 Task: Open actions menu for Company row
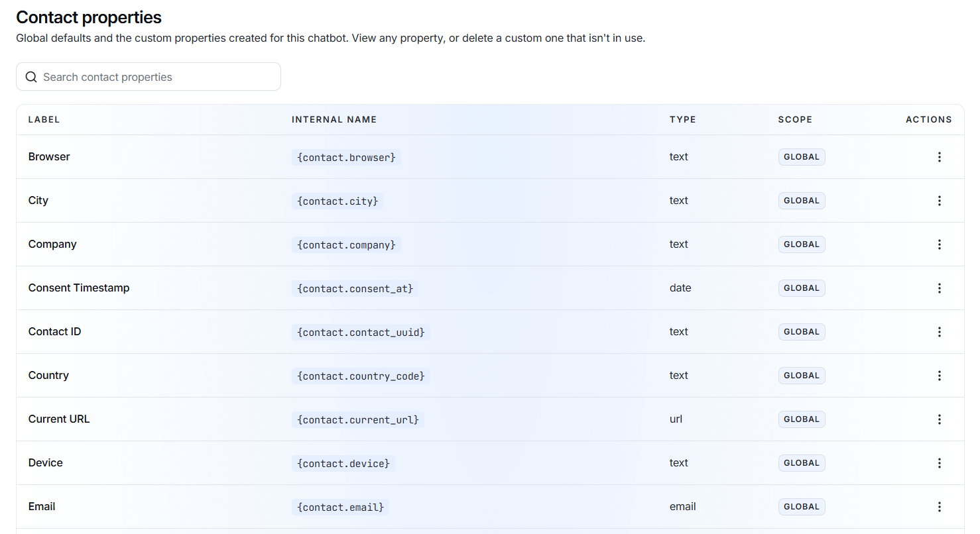coord(939,244)
